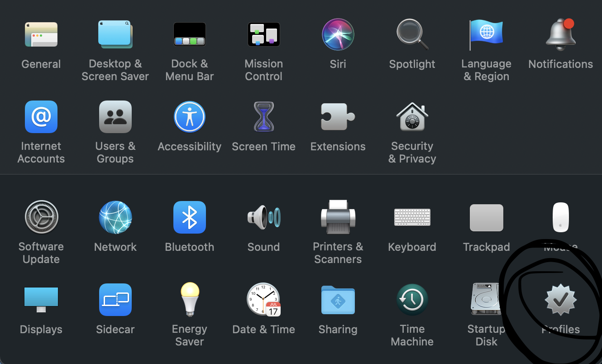The image size is (602, 364).
Task: Open Security & Privacy settings
Action: (412, 117)
